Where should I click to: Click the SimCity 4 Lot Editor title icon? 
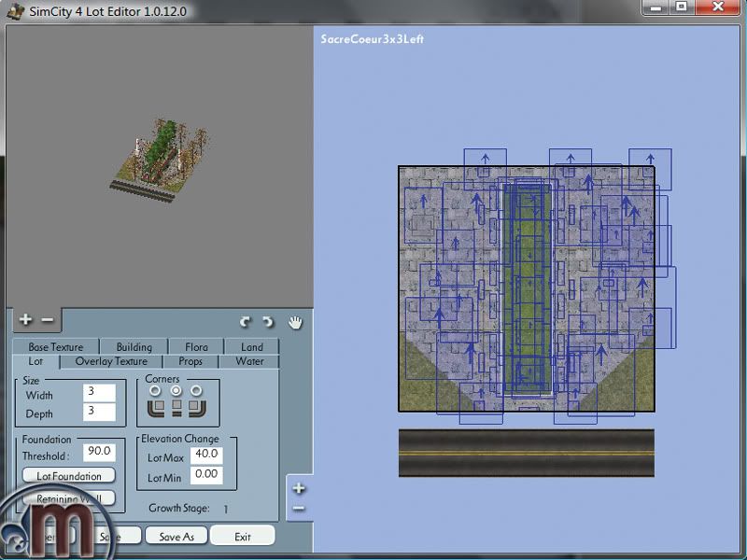[x=15, y=11]
